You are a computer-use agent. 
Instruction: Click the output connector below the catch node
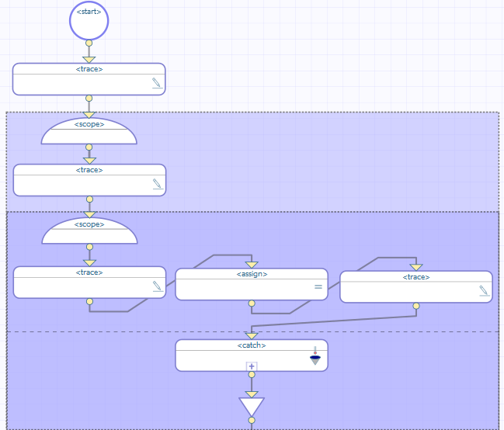click(252, 375)
